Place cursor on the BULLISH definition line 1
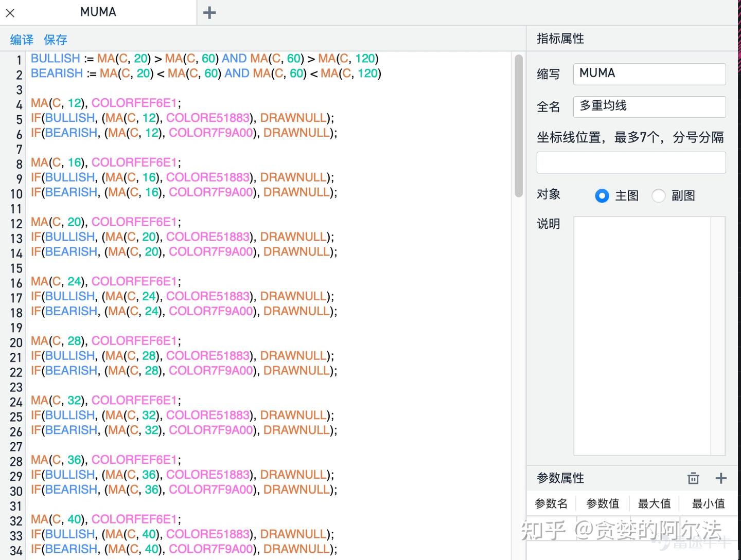The image size is (741, 560). coord(205,59)
